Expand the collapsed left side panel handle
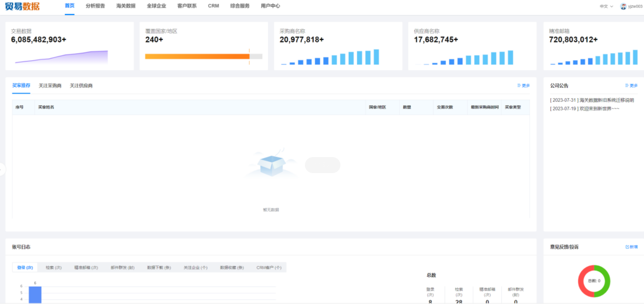The image size is (644, 304). (2, 169)
